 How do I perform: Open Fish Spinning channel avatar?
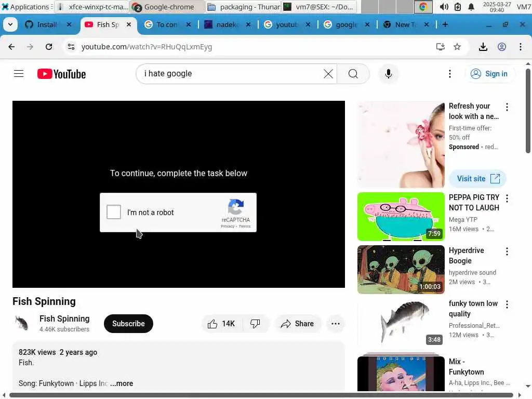22,323
